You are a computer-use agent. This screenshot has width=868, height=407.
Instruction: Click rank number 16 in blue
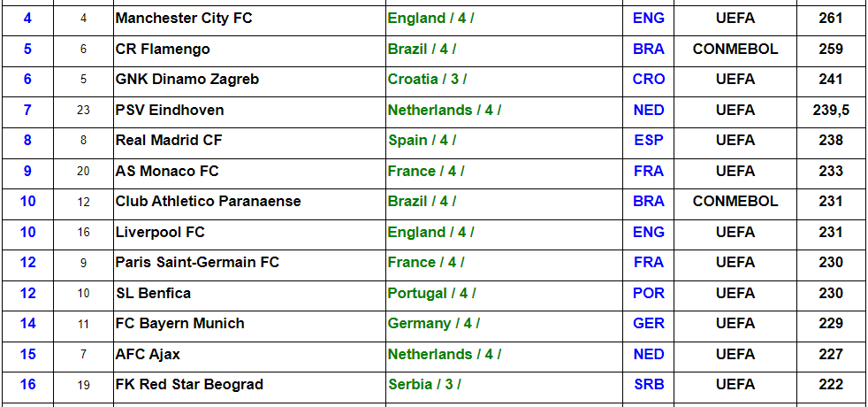click(27, 384)
